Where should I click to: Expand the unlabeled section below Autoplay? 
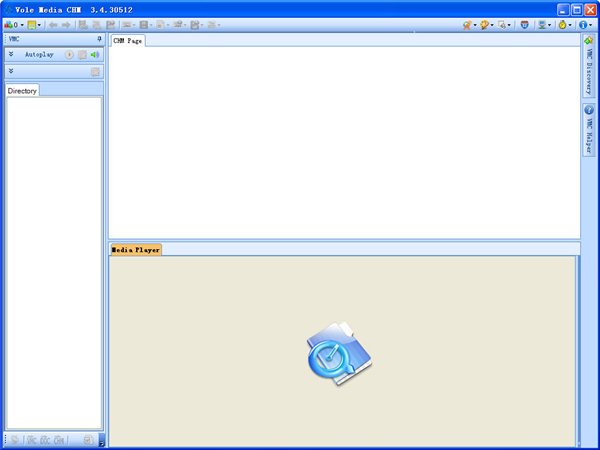[x=11, y=71]
